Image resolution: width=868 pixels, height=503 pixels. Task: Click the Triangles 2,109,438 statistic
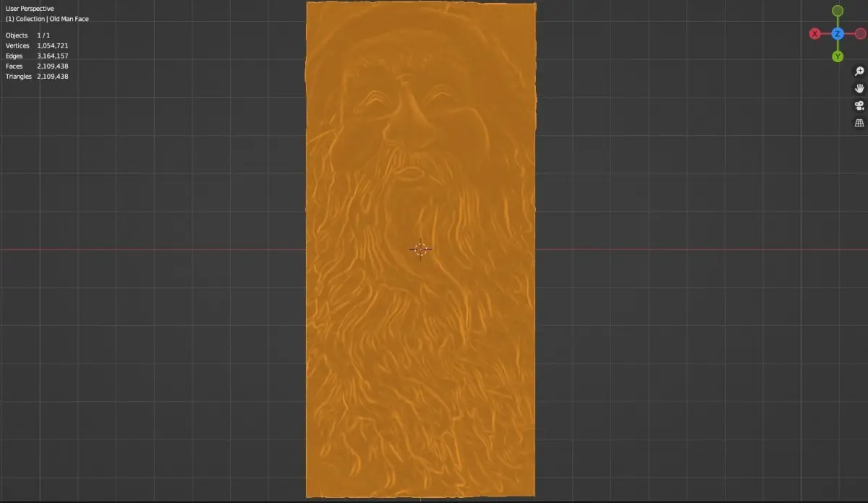pos(37,76)
